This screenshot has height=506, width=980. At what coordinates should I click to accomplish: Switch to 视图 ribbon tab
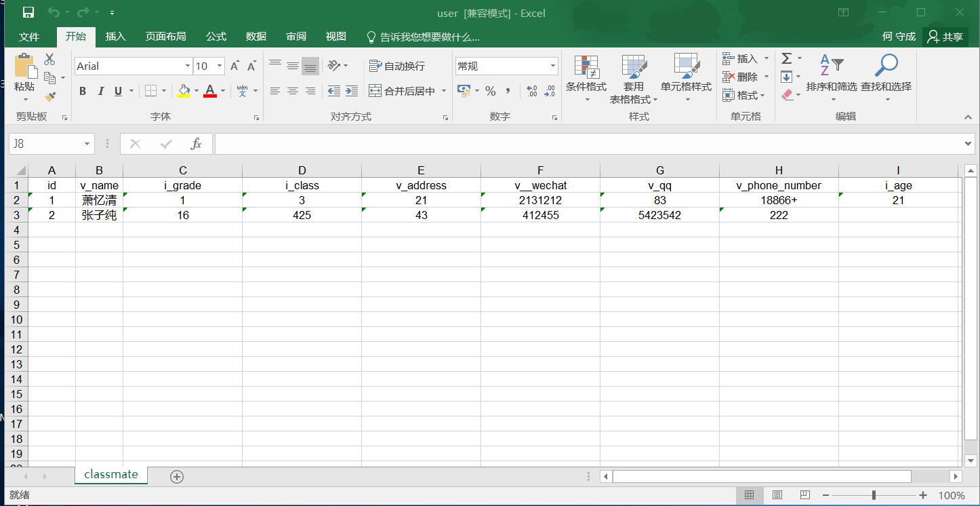pos(336,37)
